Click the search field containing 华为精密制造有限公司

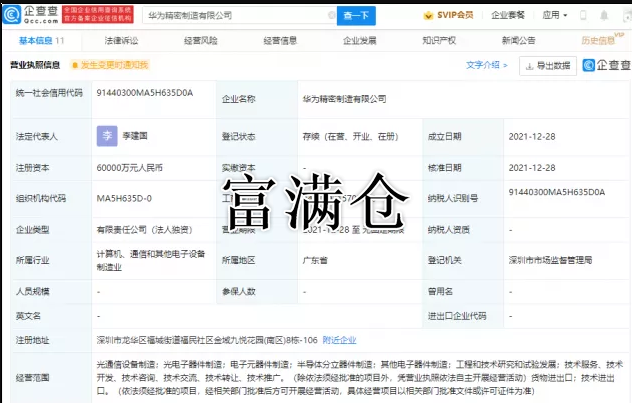239,15
